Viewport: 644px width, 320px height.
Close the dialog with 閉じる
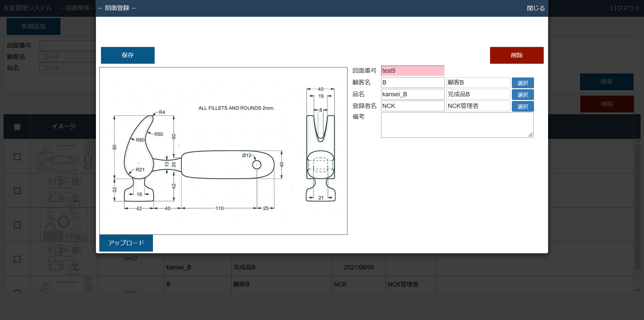pyautogui.click(x=535, y=8)
